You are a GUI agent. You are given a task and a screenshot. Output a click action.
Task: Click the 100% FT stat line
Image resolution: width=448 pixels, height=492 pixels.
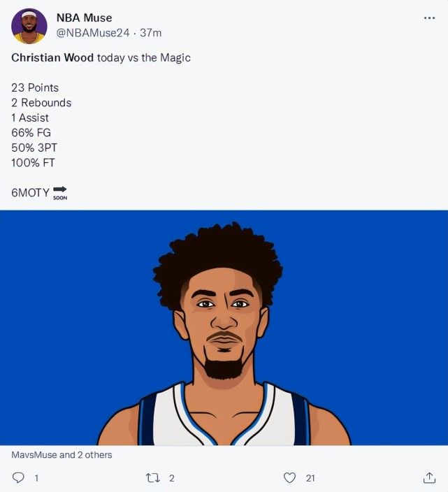[x=33, y=163]
